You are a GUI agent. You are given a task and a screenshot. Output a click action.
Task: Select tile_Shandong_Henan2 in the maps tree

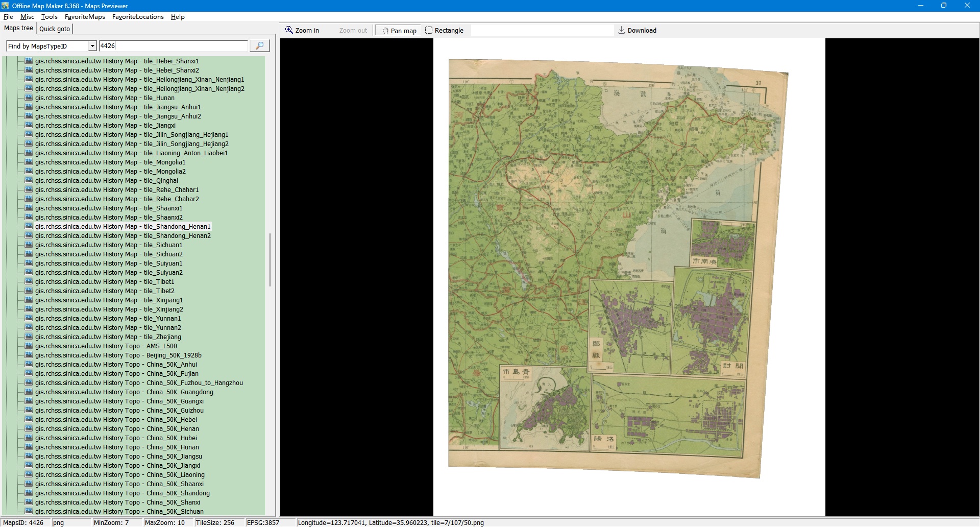(x=122, y=236)
